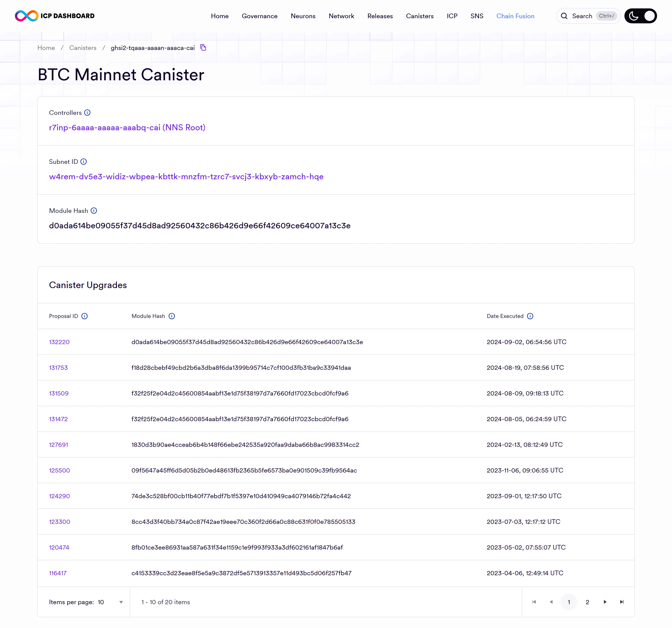Viewport: 672px width, 628px height.
Task: Click the Home nav item
Action: (x=220, y=16)
